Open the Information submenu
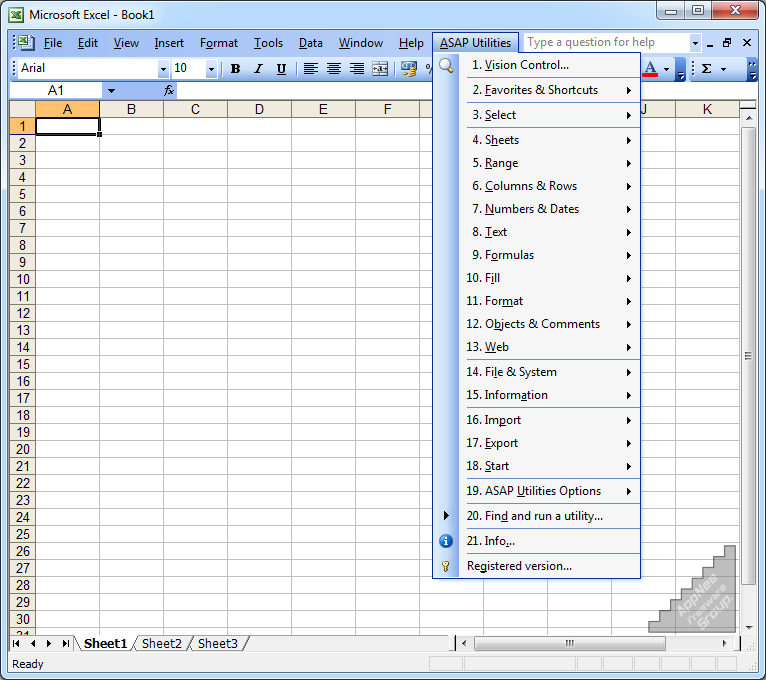 550,395
